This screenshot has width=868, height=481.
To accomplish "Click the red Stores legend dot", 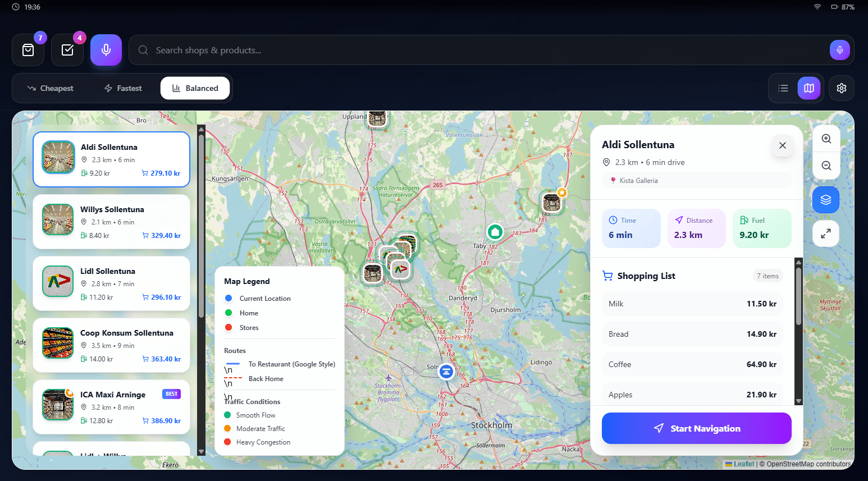I will [229, 327].
